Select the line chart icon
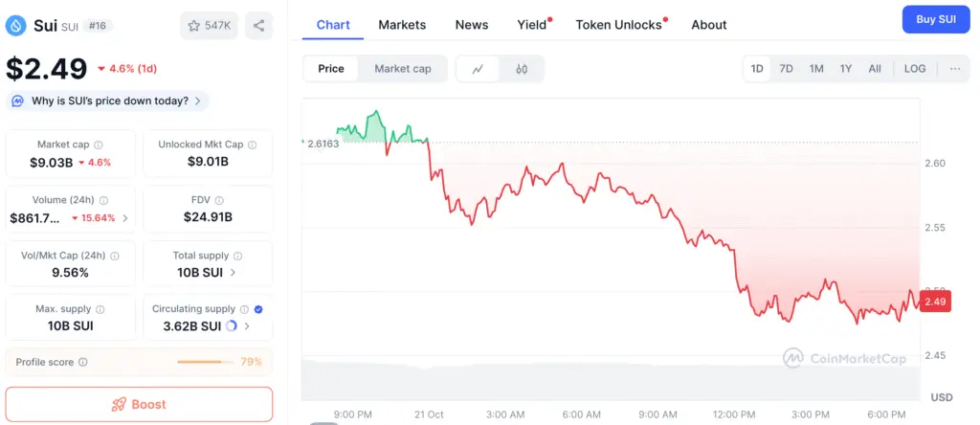The image size is (980, 425). pos(478,69)
